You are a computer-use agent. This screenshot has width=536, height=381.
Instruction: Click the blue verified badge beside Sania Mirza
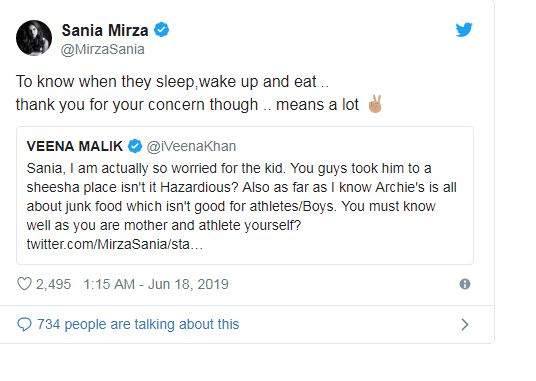(x=161, y=30)
